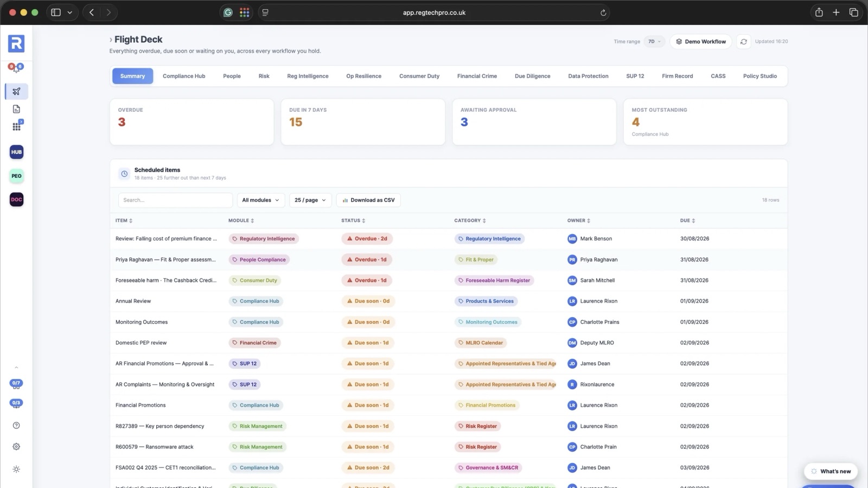The image size is (868, 488).
Task: Sort the table by the Owner column
Action: coord(578,221)
